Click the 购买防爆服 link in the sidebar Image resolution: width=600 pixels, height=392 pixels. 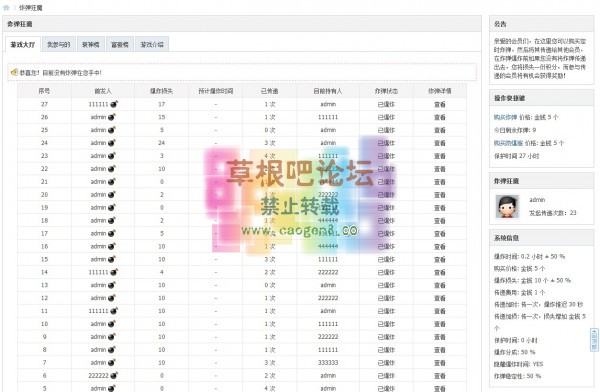click(x=508, y=143)
